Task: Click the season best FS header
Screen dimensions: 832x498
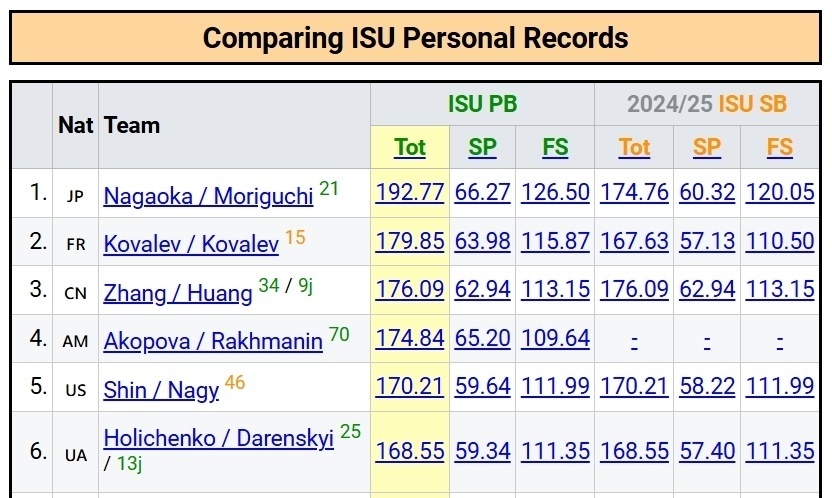Action: (x=779, y=147)
